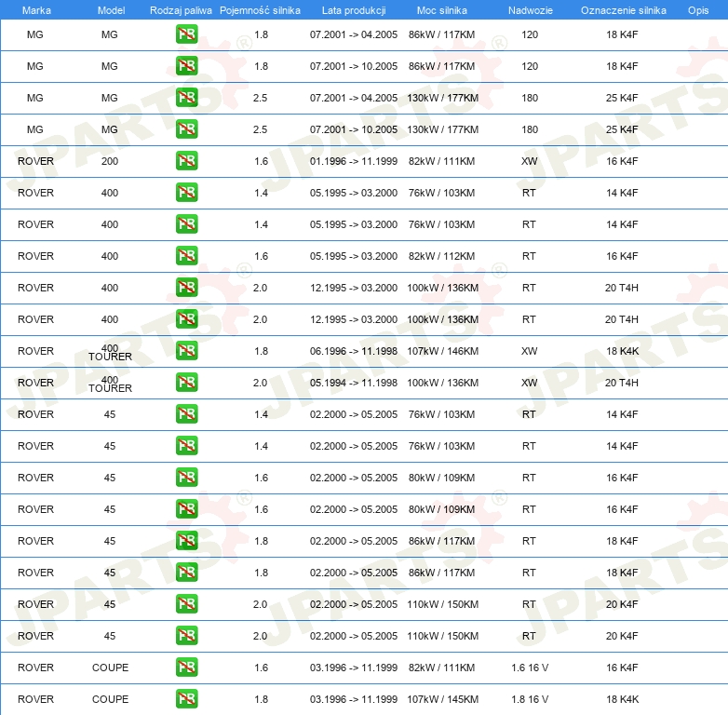
Task: Click the petrol fuel icon for MG 1.8 ending 10.2005
Action: coord(186,66)
